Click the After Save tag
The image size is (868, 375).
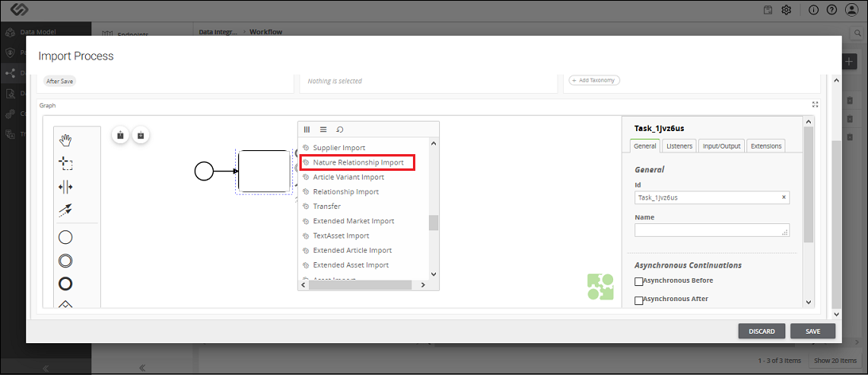pos(60,81)
